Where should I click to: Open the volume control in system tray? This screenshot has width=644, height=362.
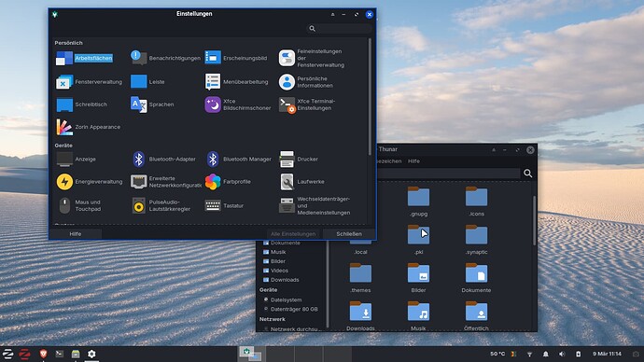[562, 354]
